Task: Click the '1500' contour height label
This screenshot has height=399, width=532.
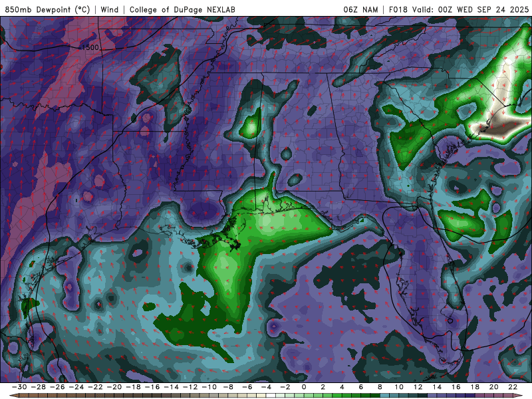Action: tap(90, 47)
